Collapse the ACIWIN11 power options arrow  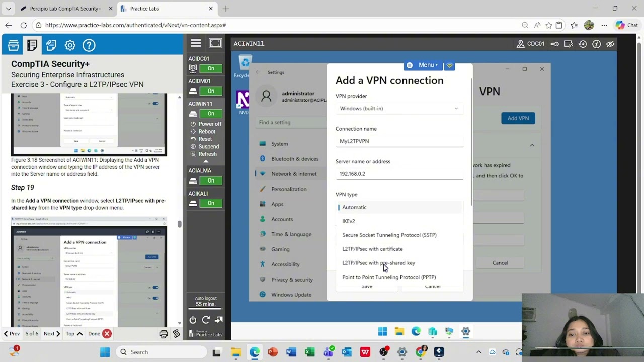coord(205,161)
